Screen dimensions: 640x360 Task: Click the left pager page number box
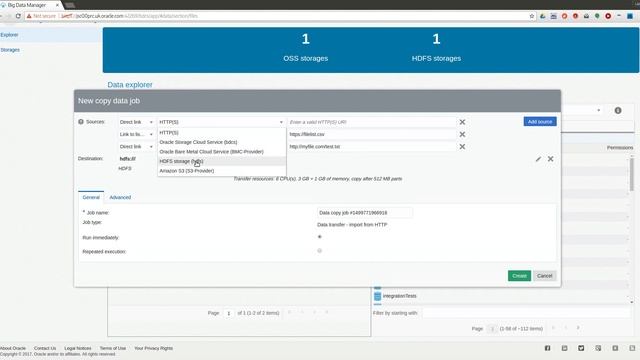[229, 313]
